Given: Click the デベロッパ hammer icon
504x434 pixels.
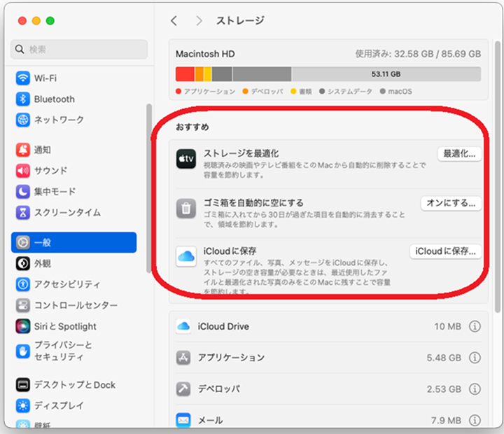Looking at the screenshot, I should coord(183,389).
